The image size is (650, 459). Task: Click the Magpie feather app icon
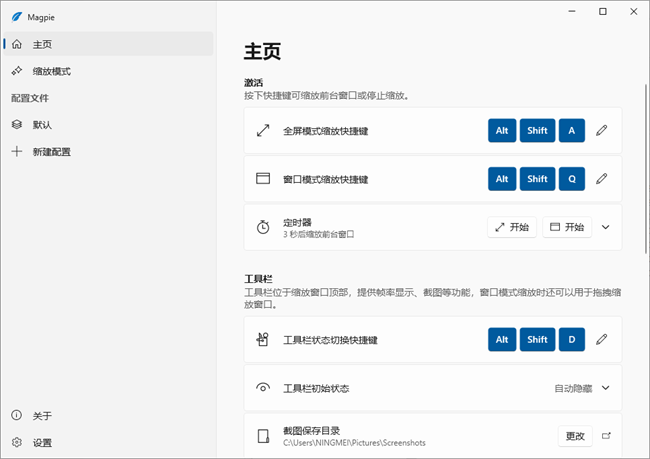pos(17,13)
